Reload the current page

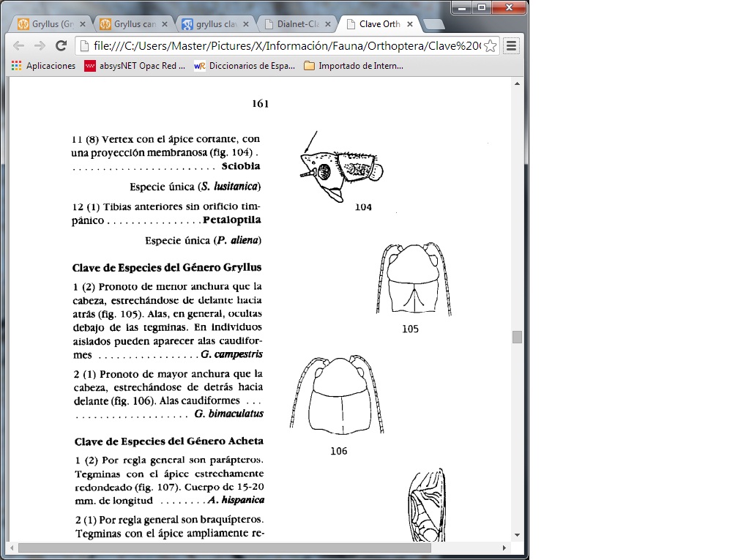coord(61,45)
